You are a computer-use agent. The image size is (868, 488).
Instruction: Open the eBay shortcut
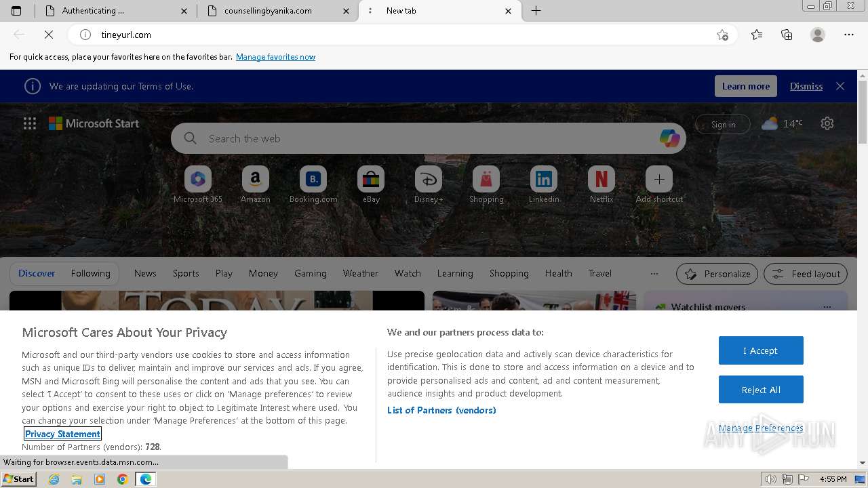point(371,184)
